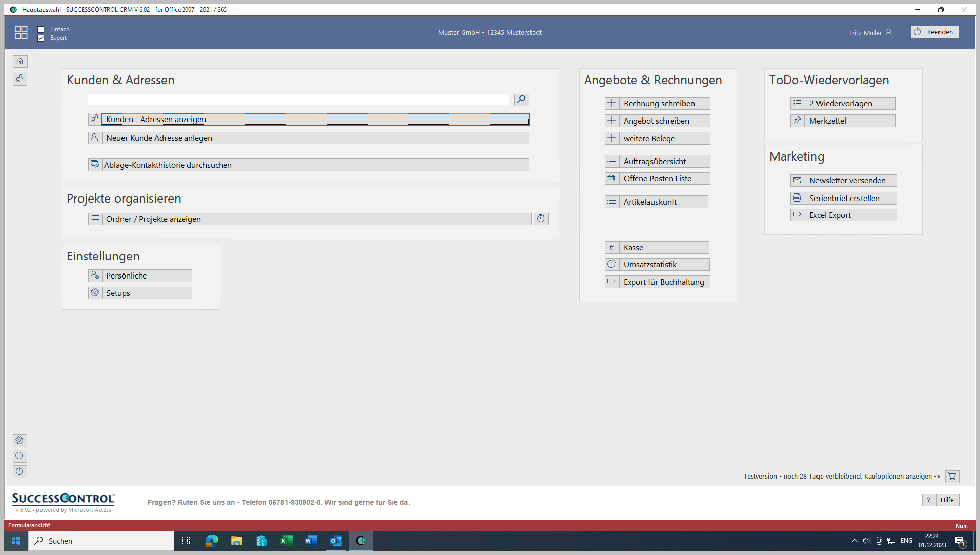Toggle the Expert checkbox
Viewport: 980px width, 555px height.
pos(41,38)
